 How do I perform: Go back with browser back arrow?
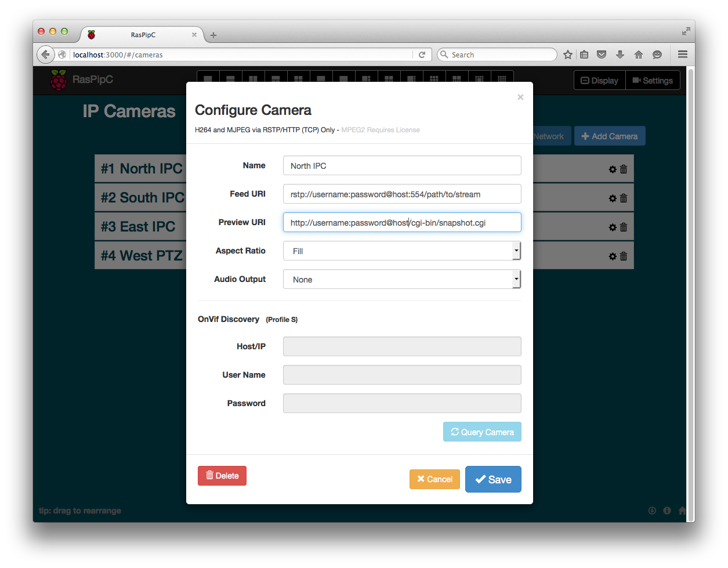pos(45,55)
